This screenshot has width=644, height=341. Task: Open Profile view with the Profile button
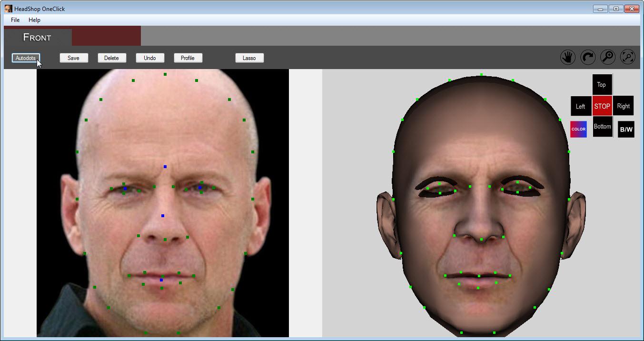click(x=188, y=58)
